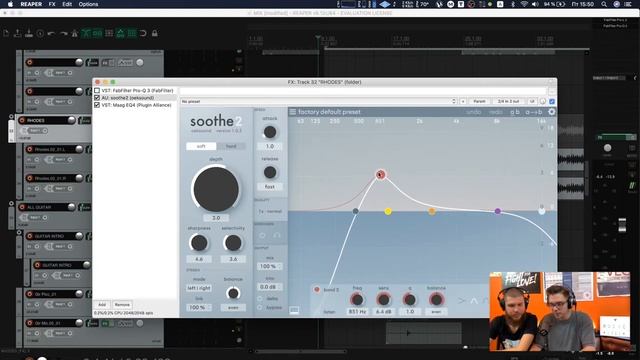Enable the delta listen toggle
The width and height of the screenshot is (640, 360).
(260, 299)
